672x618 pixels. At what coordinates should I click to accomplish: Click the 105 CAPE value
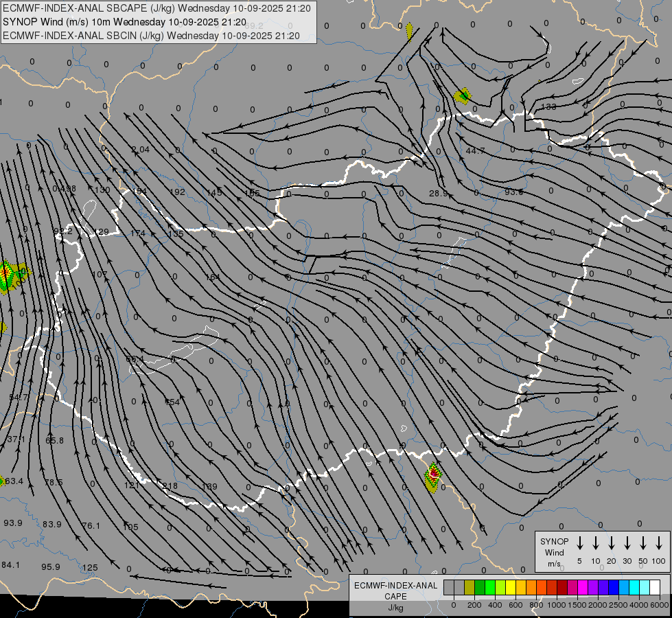tap(130, 527)
